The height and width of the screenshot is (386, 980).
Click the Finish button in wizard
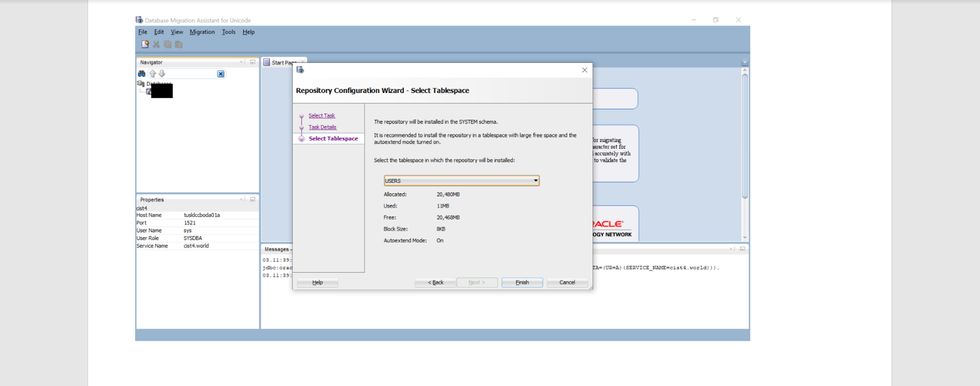522,283
